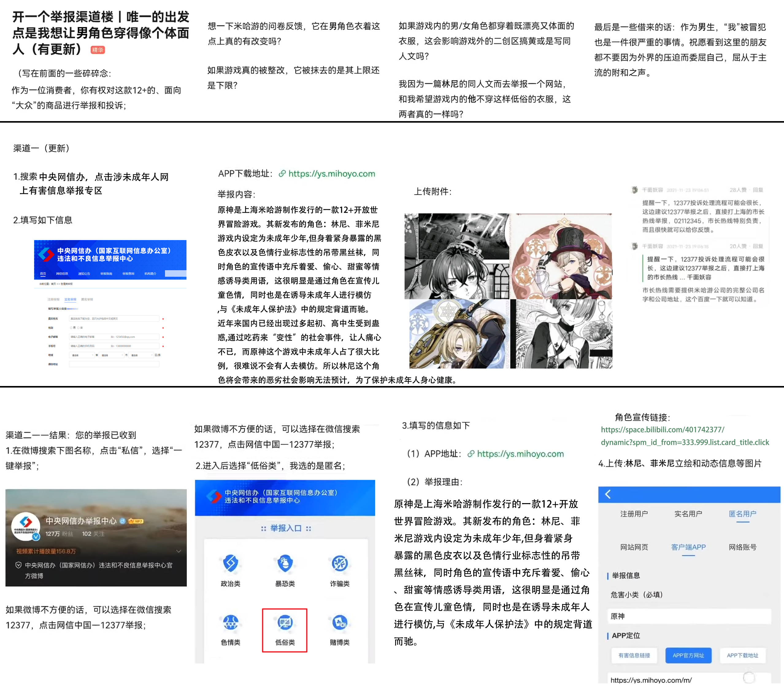Click the 暴恐类 report category icon
Image resolution: width=784 pixels, height=688 pixels.
point(285,564)
